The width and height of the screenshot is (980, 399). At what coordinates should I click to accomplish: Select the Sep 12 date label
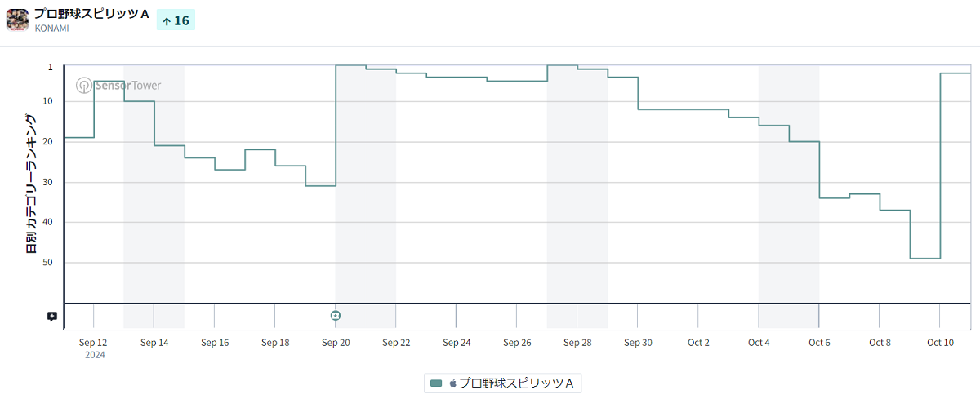[x=94, y=343]
